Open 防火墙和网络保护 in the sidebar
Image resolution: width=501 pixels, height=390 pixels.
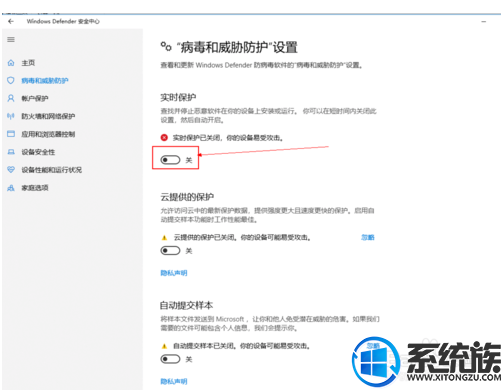click(x=48, y=116)
